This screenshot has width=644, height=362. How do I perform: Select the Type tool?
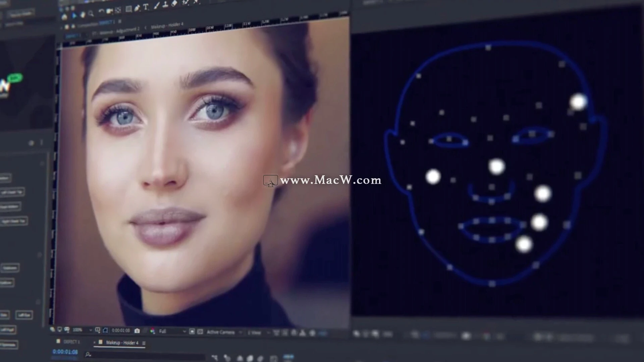(146, 7)
